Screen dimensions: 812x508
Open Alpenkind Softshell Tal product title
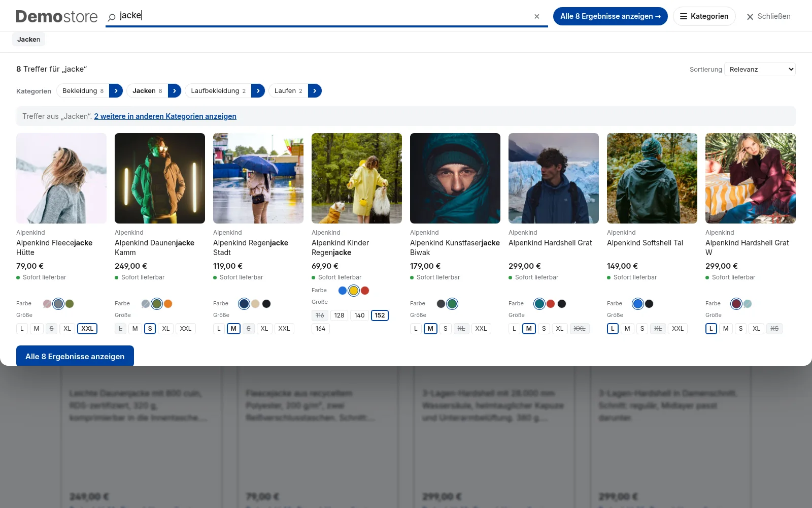(x=645, y=243)
